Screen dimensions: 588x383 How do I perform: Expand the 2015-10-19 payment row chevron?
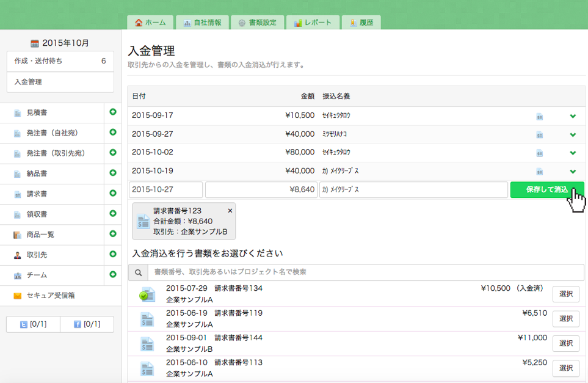pos(573,171)
